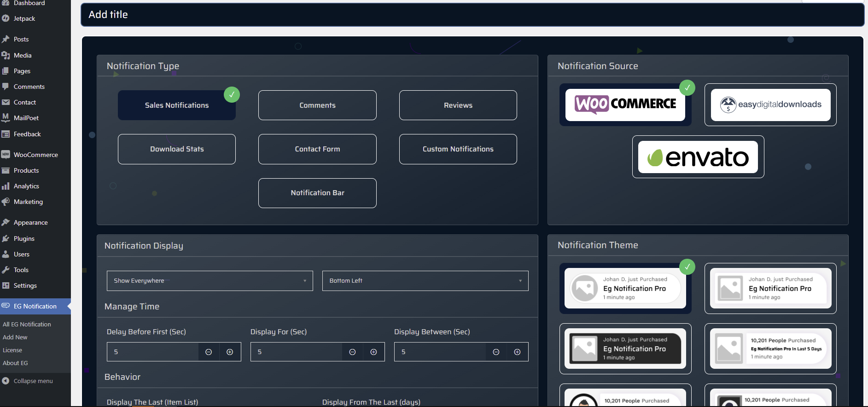
Task: Choose WooCommerce as notification source
Action: click(x=625, y=105)
